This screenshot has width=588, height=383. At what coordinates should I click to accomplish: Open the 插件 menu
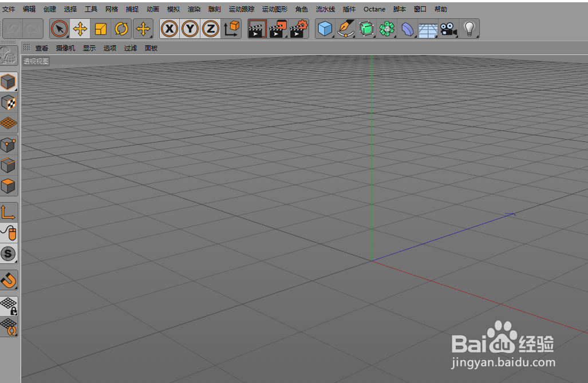pyautogui.click(x=349, y=9)
